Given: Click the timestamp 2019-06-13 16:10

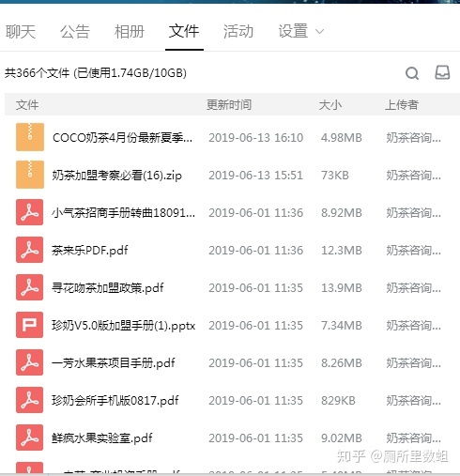Looking at the screenshot, I should [x=256, y=138].
